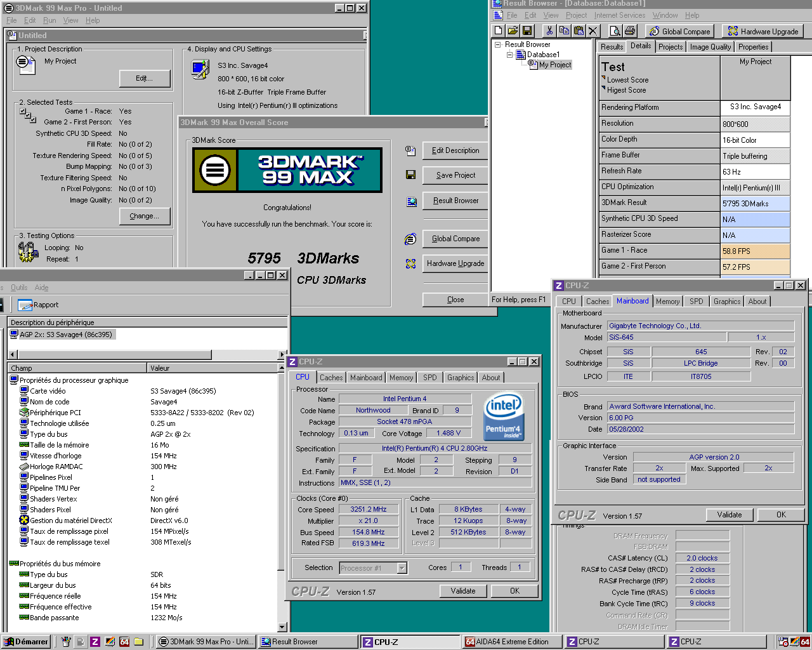
Task: Open the About tab in CPU-Z mainboard window
Action: (757, 302)
